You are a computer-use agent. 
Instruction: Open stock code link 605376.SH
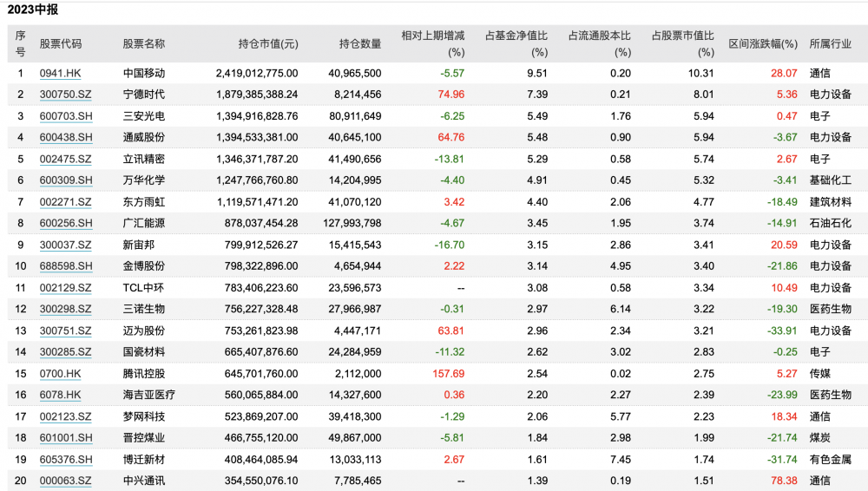tap(66, 460)
